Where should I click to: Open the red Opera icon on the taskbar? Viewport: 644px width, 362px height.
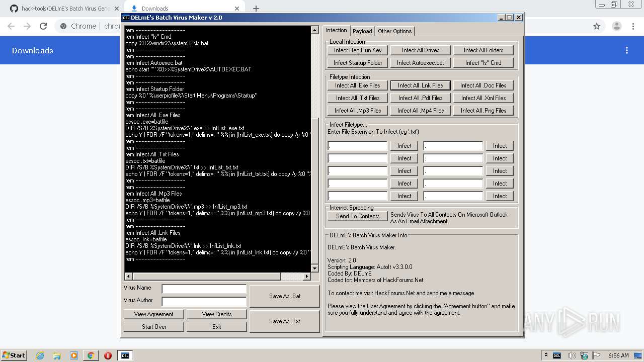pos(108,355)
